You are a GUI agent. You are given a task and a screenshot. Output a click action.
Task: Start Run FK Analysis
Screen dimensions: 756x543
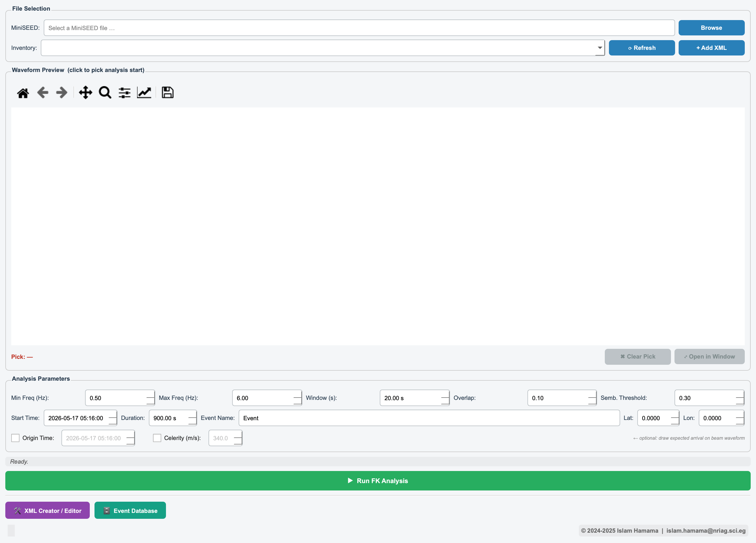pos(378,481)
